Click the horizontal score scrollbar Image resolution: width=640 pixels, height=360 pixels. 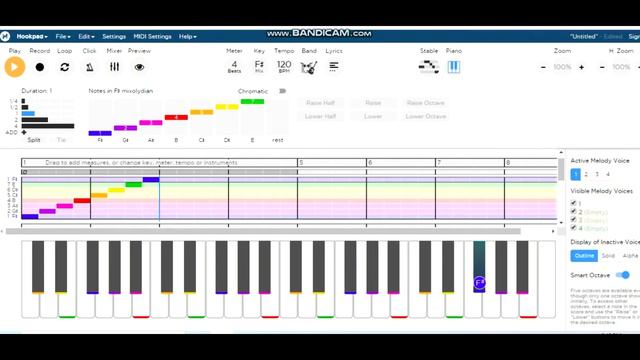click(263, 231)
